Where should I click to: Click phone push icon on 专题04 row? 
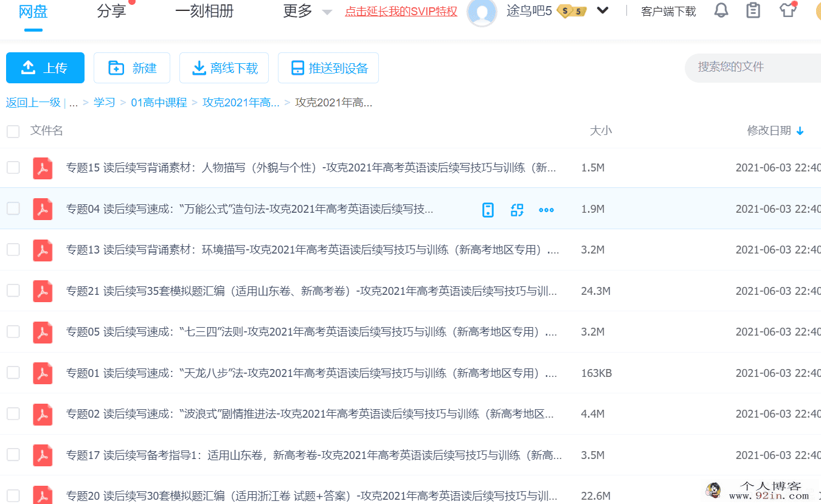click(488, 210)
